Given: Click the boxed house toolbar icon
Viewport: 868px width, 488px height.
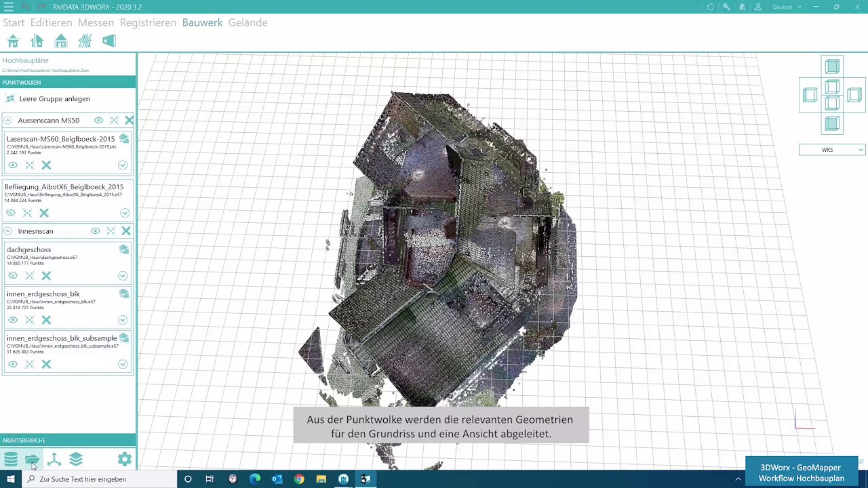Looking at the screenshot, I should 61,41.
